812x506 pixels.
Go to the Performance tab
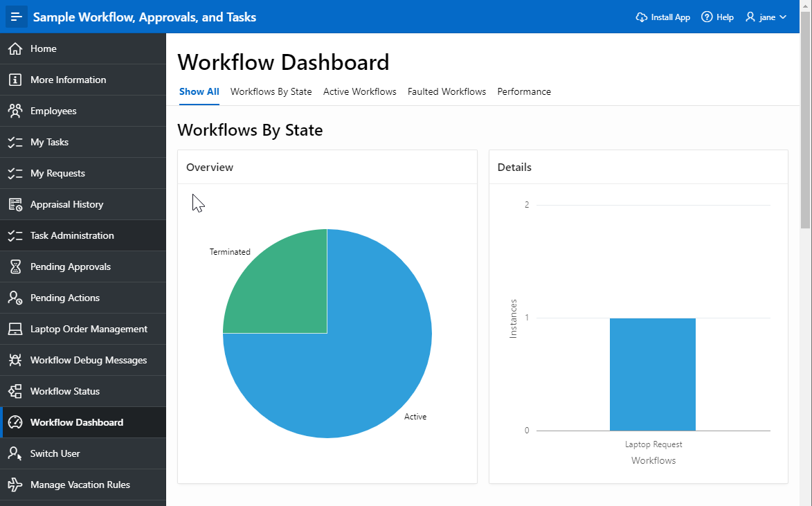[524, 91]
